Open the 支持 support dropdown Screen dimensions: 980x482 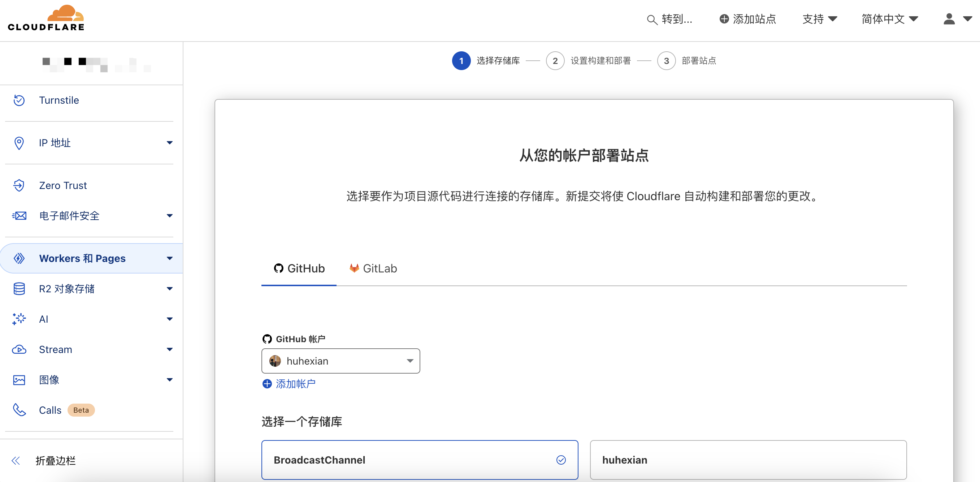click(819, 19)
